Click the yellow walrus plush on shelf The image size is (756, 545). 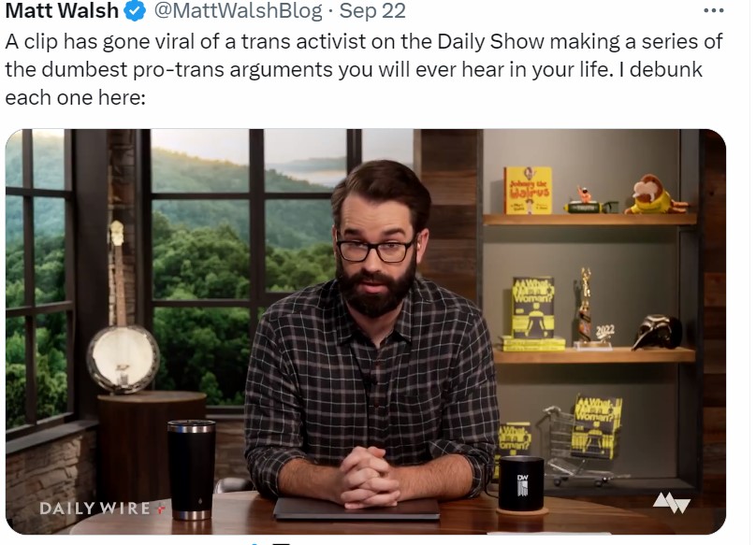tap(655, 194)
